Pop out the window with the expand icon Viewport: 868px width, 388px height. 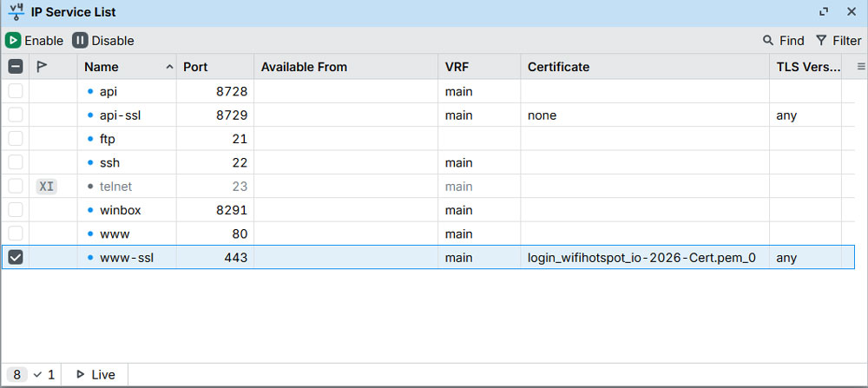[824, 12]
